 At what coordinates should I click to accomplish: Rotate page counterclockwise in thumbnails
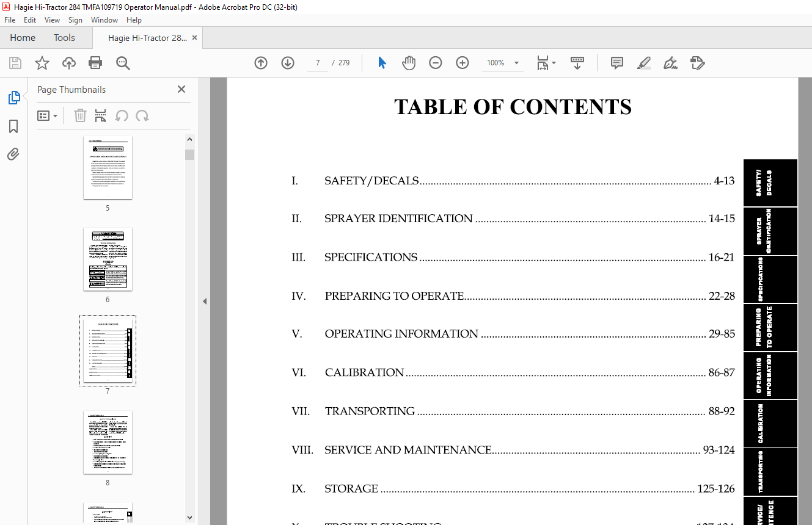click(x=122, y=115)
